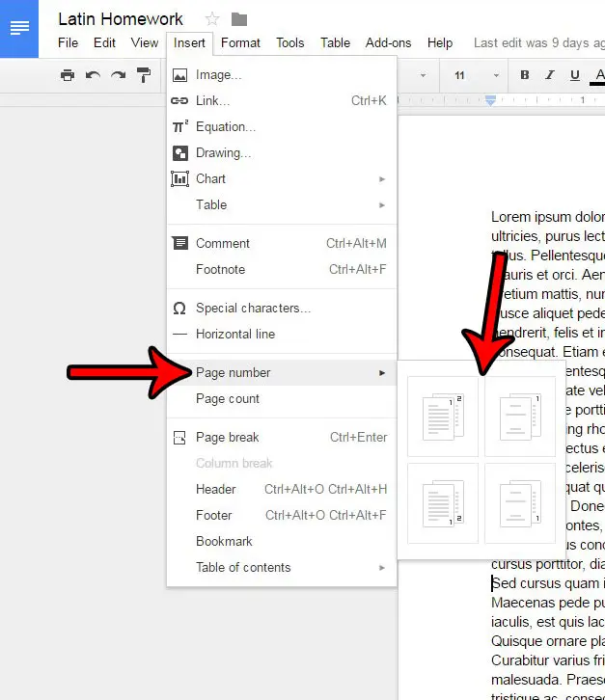
Task: Choose bottom-right page number starting first page
Action: click(x=443, y=502)
